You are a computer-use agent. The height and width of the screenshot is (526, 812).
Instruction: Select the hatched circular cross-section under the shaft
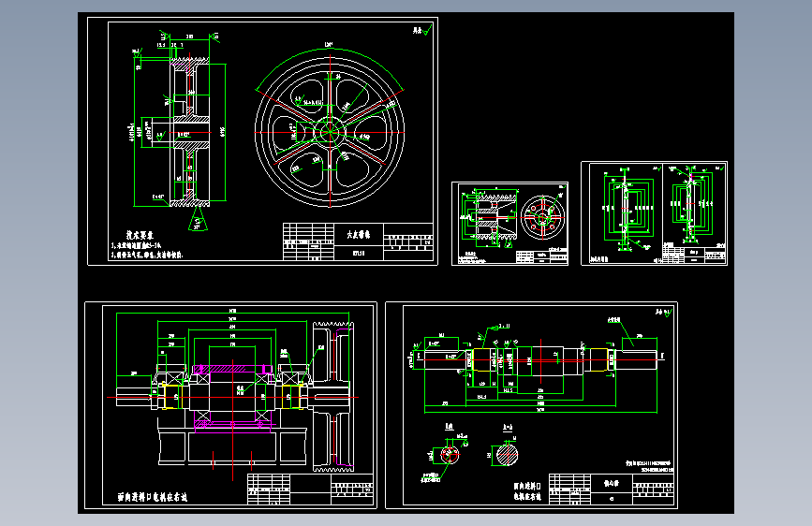tap(507, 455)
